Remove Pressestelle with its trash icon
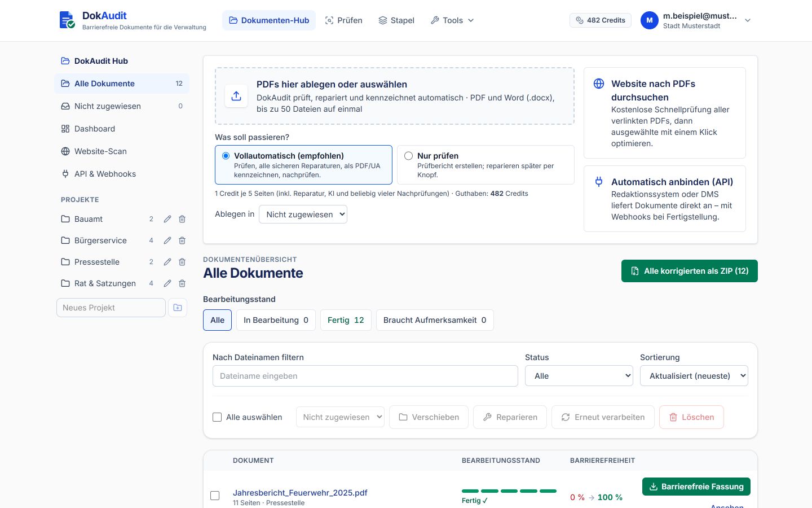812x508 pixels. [x=182, y=262]
